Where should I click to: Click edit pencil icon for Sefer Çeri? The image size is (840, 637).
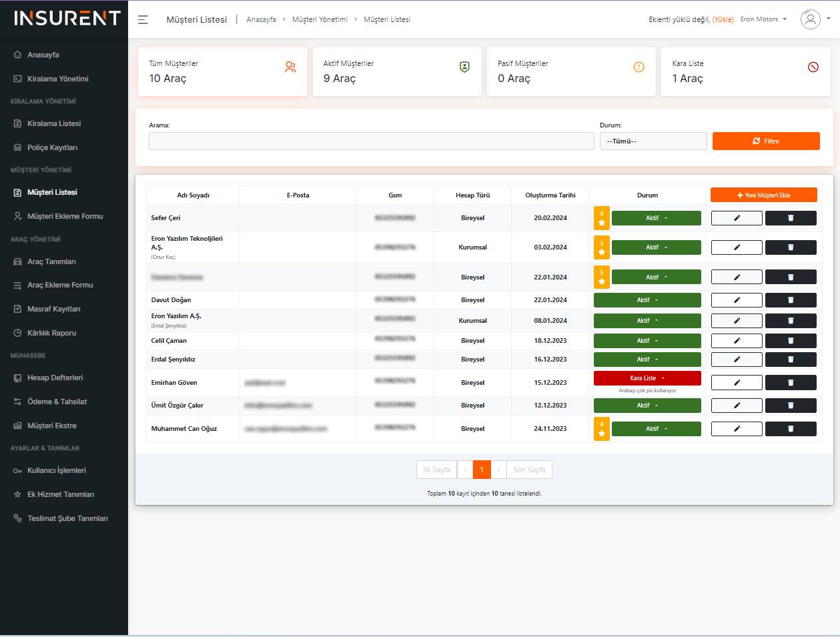[x=737, y=218]
